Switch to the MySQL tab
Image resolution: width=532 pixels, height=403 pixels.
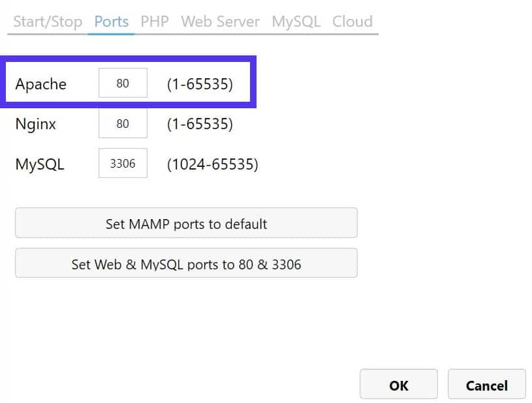pyautogui.click(x=296, y=21)
